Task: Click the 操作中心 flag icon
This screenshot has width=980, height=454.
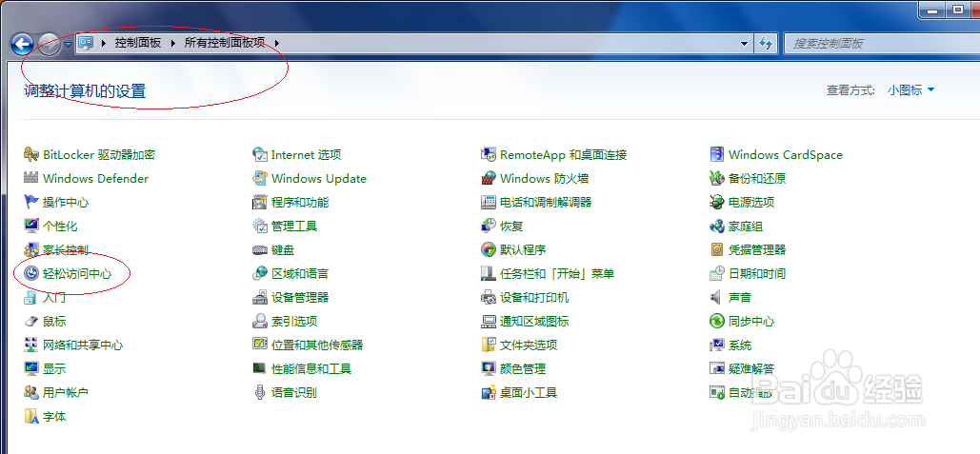Action: [x=31, y=202]
